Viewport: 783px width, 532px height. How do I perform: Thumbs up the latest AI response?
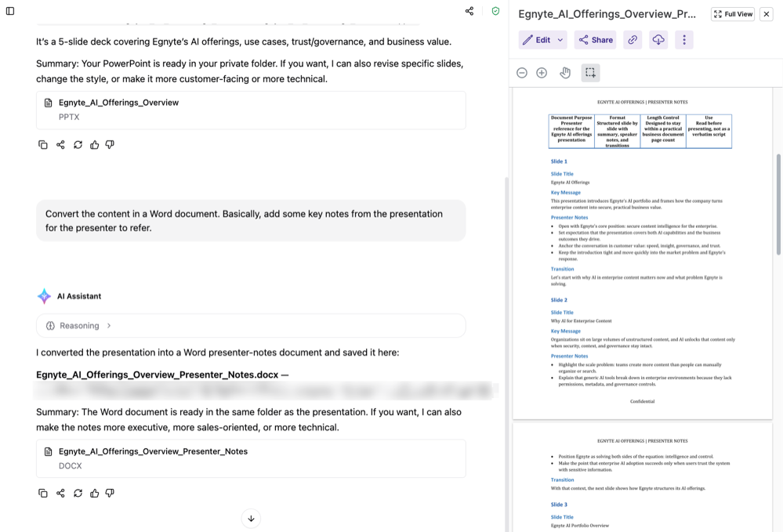(x=94, y=493)
